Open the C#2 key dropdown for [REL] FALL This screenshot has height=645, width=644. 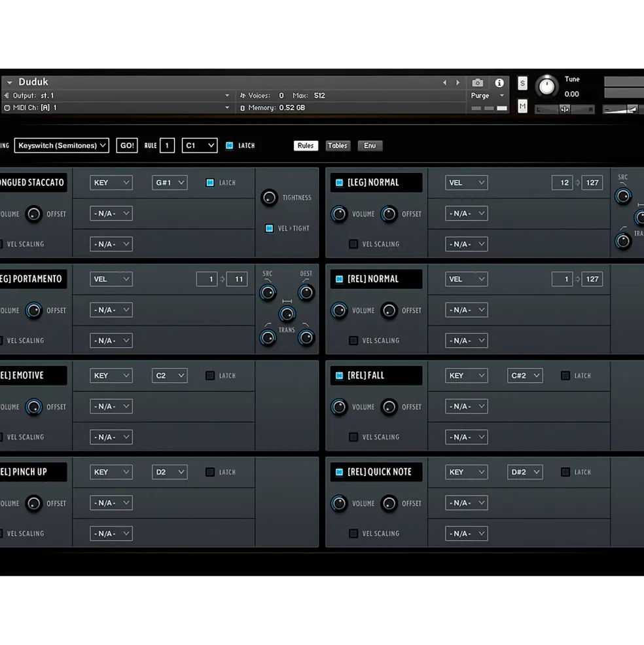click(525, 376)
